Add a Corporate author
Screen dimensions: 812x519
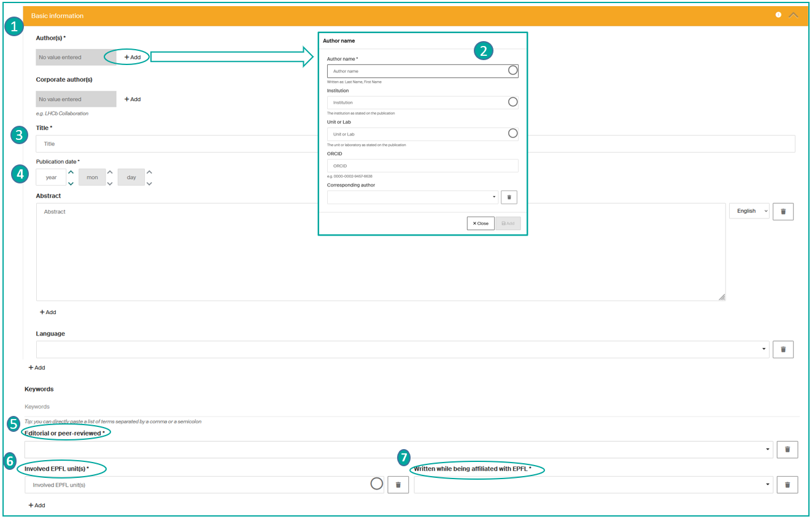coord(133,99)
